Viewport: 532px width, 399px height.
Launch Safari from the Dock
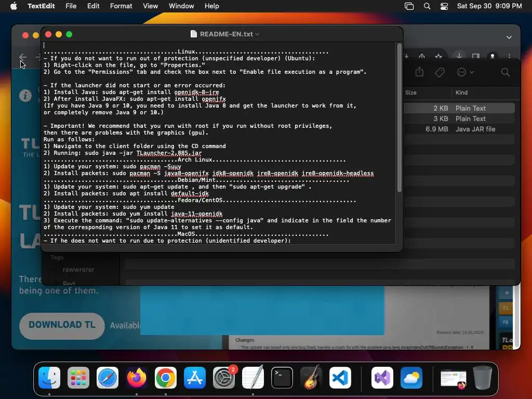pos(108,378)
